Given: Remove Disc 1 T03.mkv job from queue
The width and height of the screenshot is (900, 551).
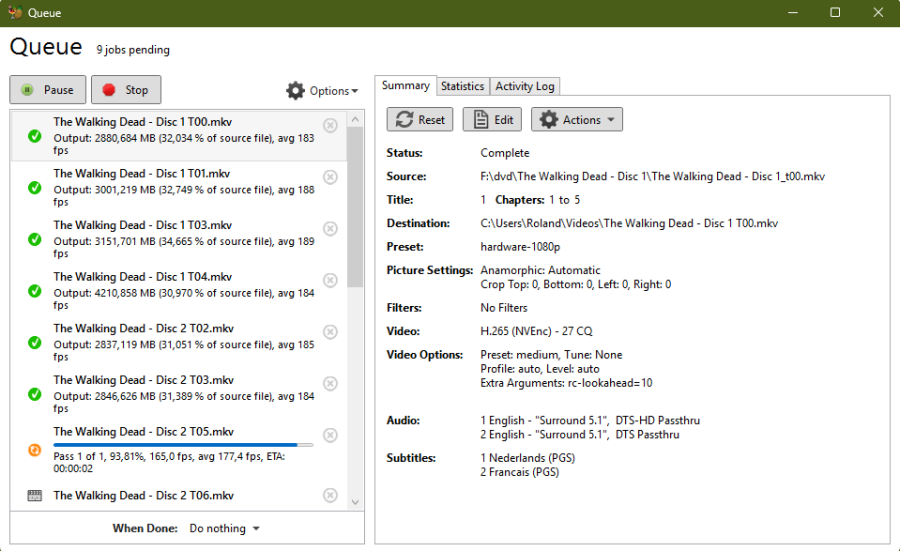Looking at the screenshot, I should (x=330, y=229).
